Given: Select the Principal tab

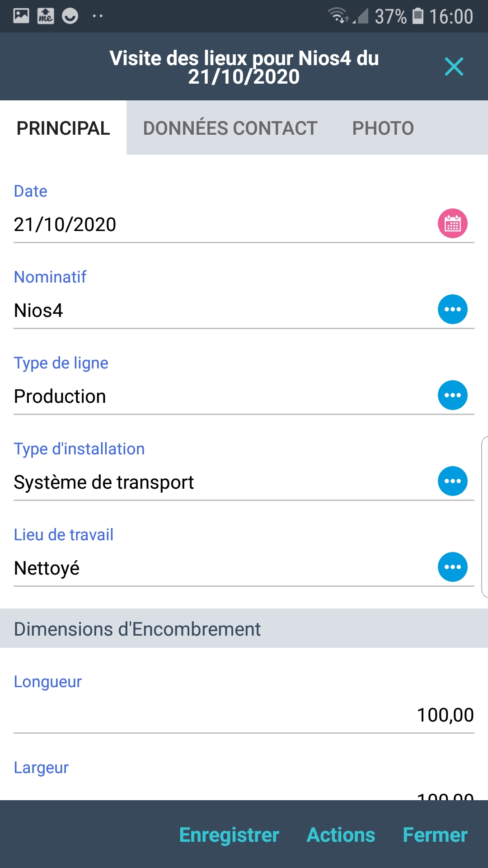Looking at the screenshot, I should 63,128.
